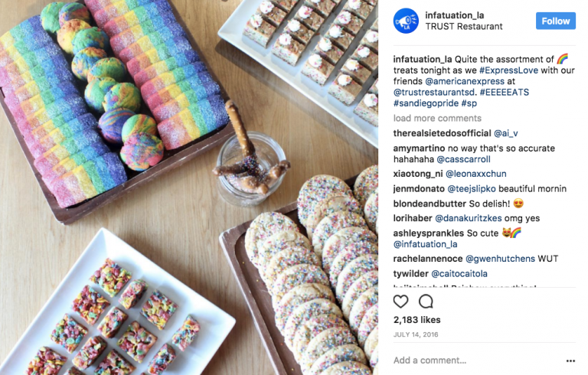Click the Add a comment field
Image resolution: width=588 pixels, height=375 pixels.
pyautogui.click(x=476, y=360)
